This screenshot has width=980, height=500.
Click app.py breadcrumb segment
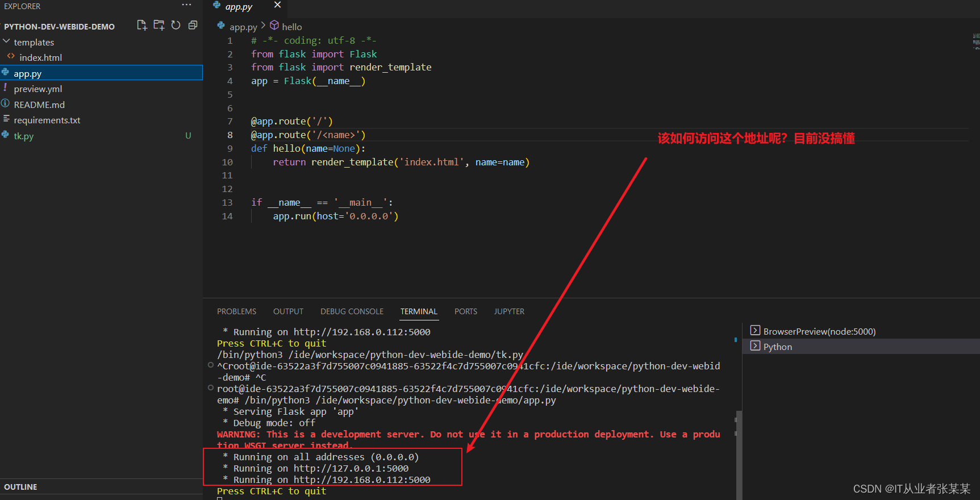click(x=243, y=27)
